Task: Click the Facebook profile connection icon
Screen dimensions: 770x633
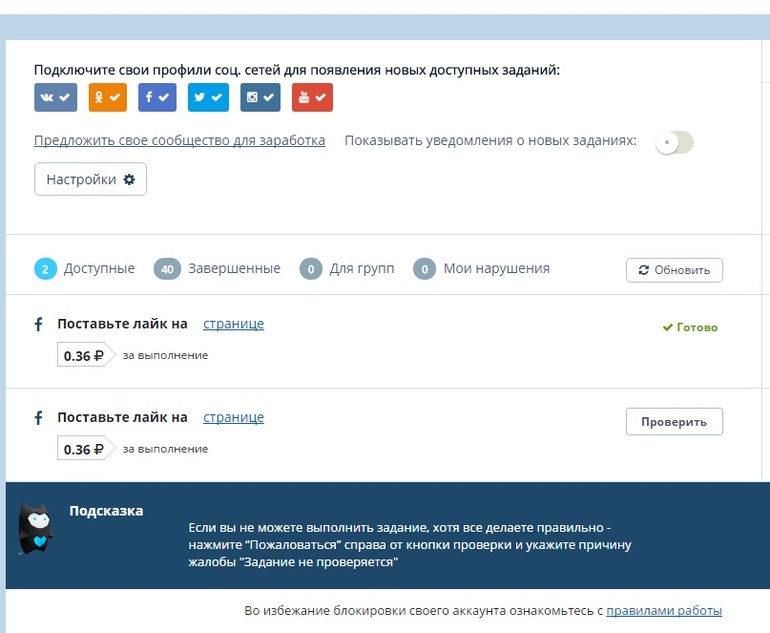Action: 157,97
